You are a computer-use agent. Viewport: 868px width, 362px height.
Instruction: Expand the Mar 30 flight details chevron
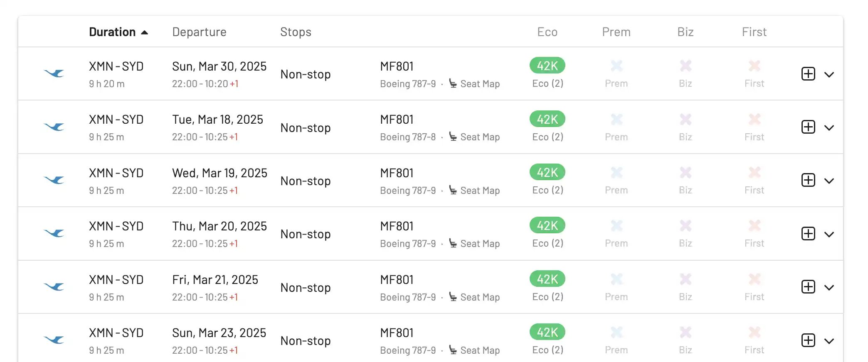[x=829, y=75]
